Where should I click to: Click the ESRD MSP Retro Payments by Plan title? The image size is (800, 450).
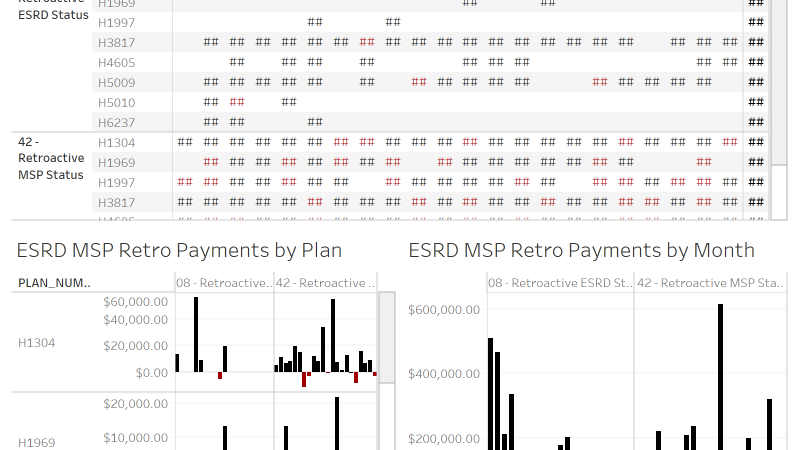pyautogui.click(x=179, y=251)
